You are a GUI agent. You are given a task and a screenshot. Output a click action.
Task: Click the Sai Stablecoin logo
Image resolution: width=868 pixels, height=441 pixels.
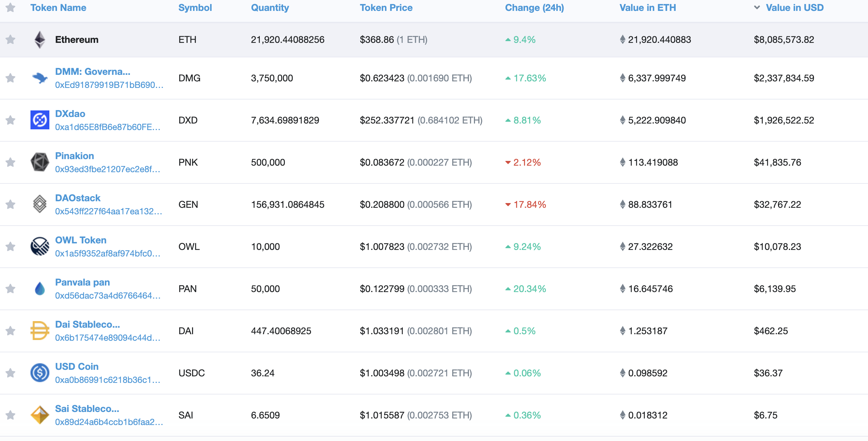pyautogui.click(x=40, y=415)
